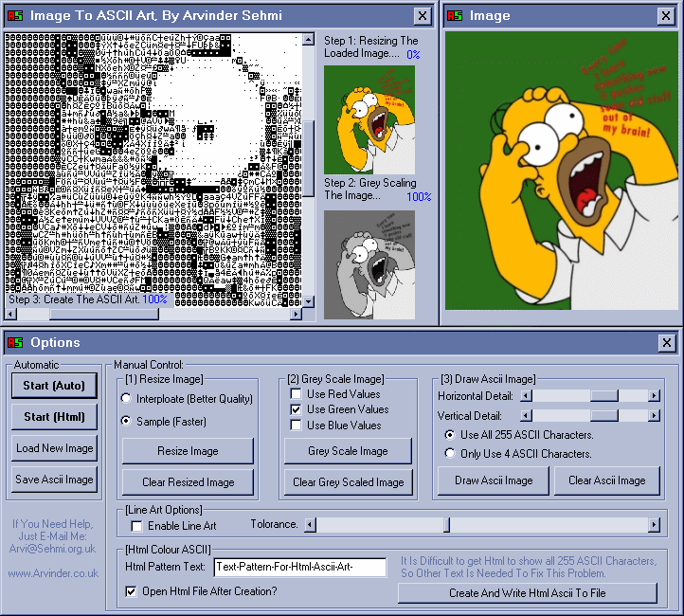Click the Image window title icon
Viewport: 684px width, 616px height.
(455, 15)
